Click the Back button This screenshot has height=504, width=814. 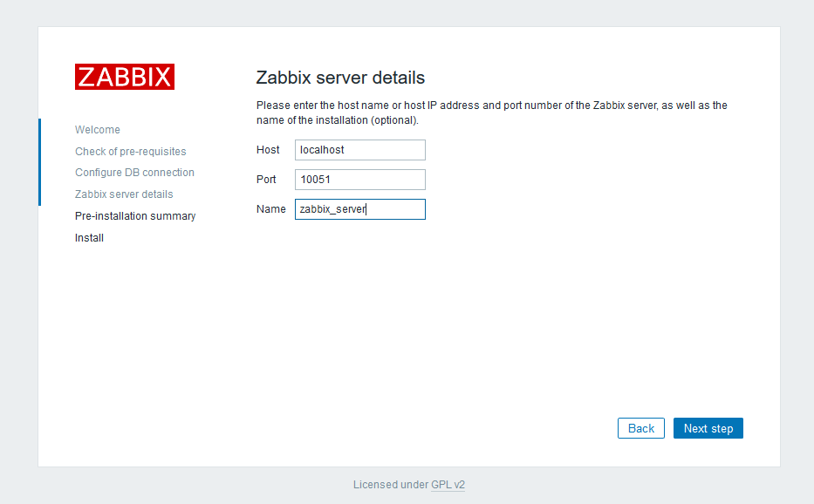(641, 428)
